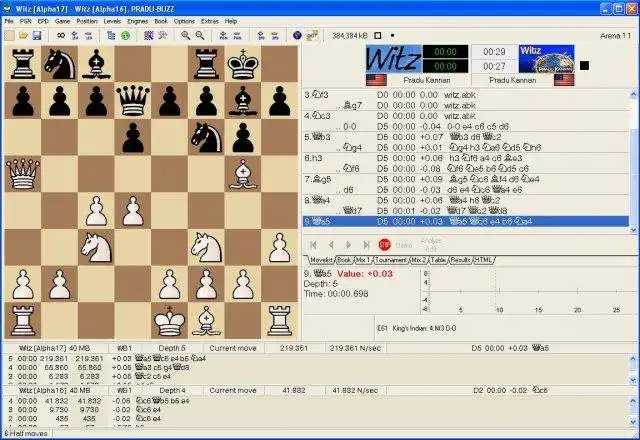Step forward one move
The height and width of the screenshot is (440, 640).
(x=349, y=245)
